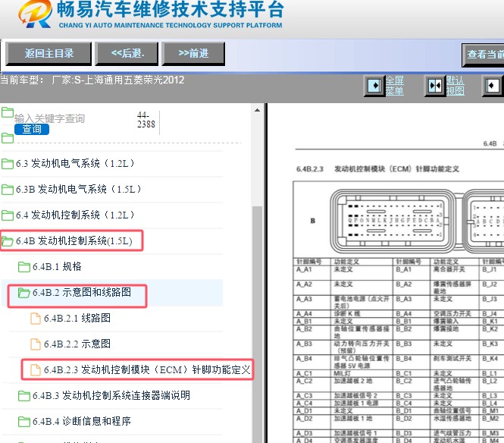Open 6.3B 发动机电气系统（1.5L）

point(78,189)
